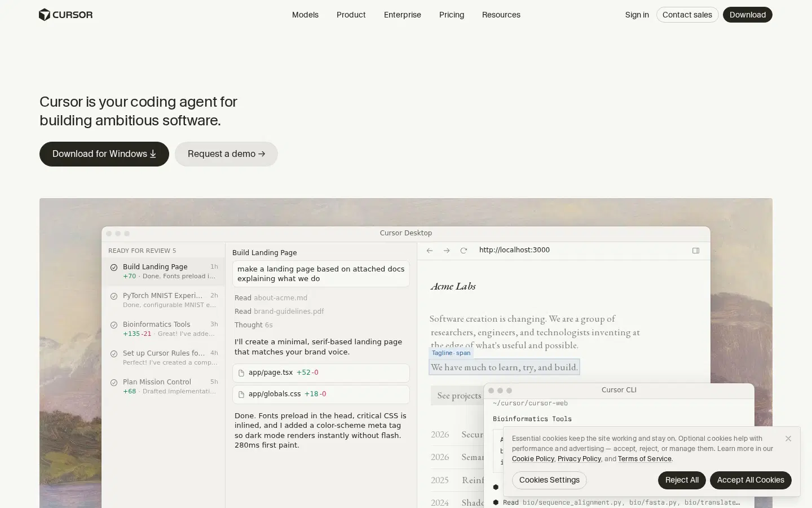Close the cookie banner with X

pos(788,439)
